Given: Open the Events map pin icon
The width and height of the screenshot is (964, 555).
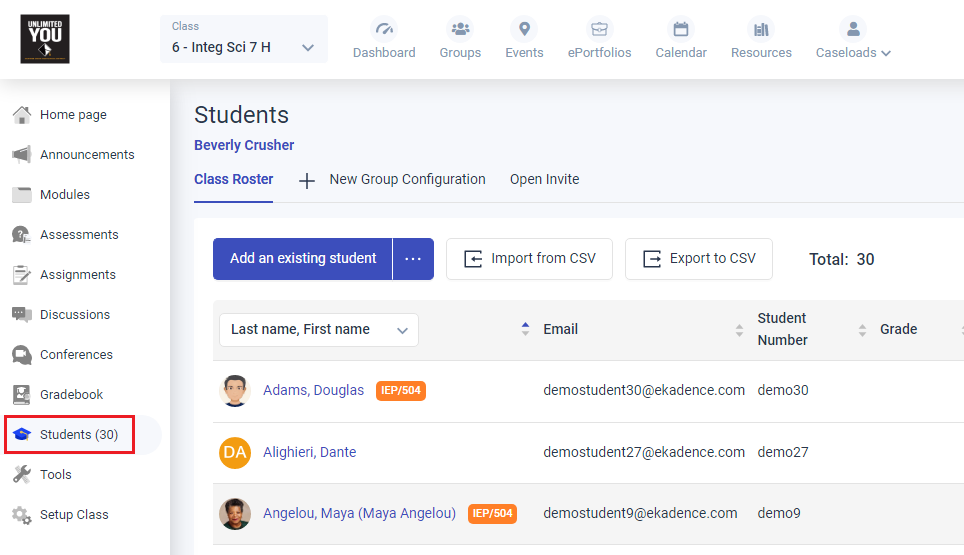Looking at the screenshot, I should pos(524,29).
